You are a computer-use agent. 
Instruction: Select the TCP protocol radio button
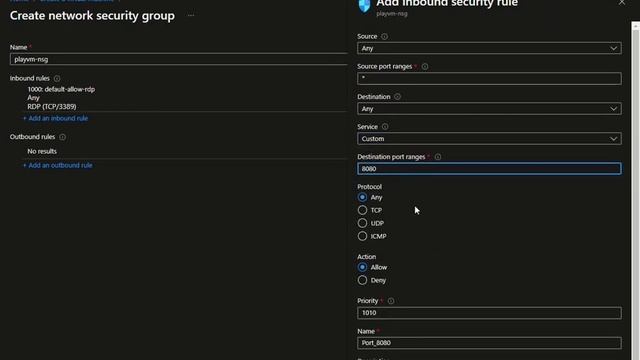click(x=362, y=210)
